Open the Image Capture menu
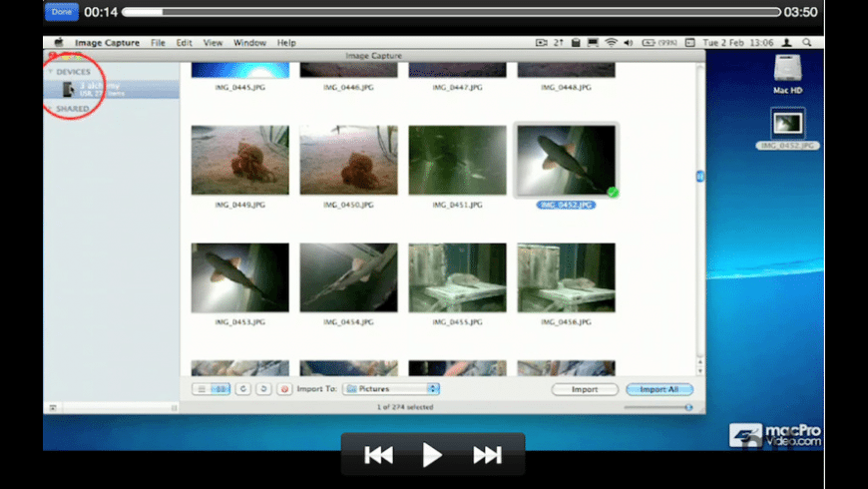 107,43
